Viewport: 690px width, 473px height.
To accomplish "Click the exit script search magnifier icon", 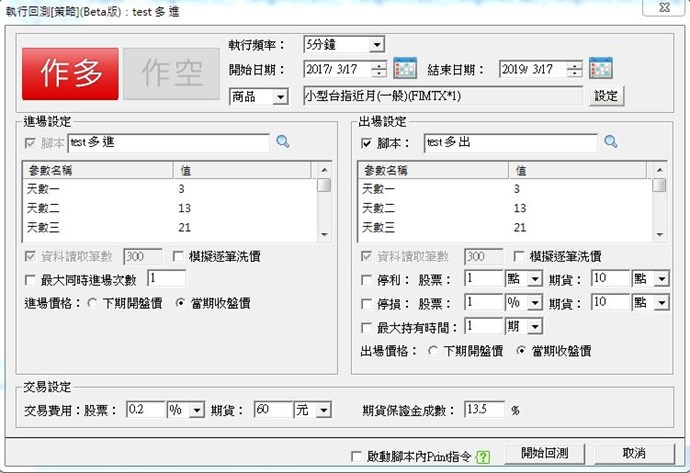I will click(x=611, y=142).
